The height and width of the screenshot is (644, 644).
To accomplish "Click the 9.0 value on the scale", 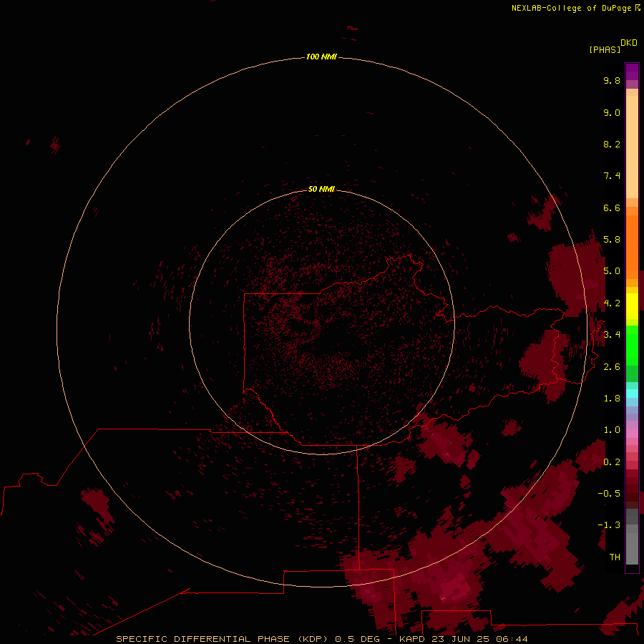I will pos(612,112).
